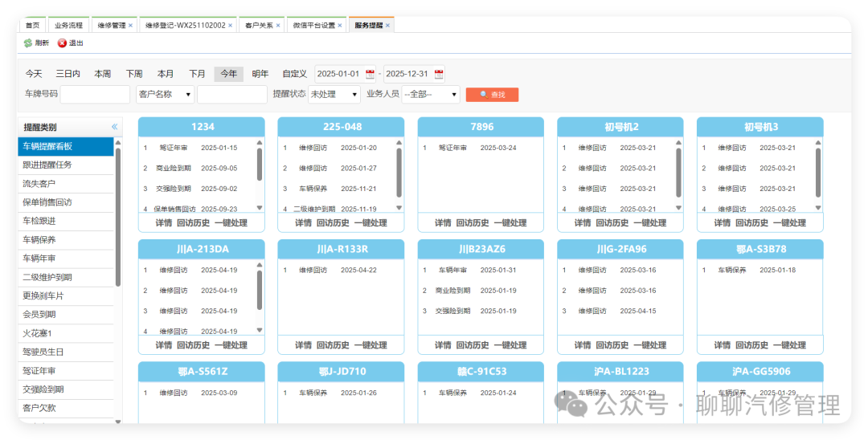This screenshot has height=440, width=868.
Task: Click the 商业险到期 2025-09-05 row in card 1234
Action: point(190,168)
